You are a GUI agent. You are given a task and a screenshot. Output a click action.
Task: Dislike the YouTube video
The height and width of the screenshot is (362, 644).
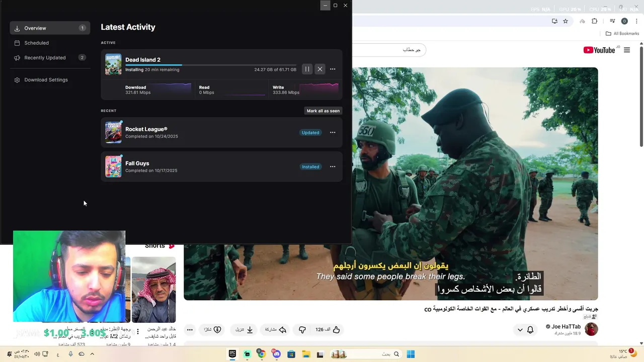[x=302, y=330]
